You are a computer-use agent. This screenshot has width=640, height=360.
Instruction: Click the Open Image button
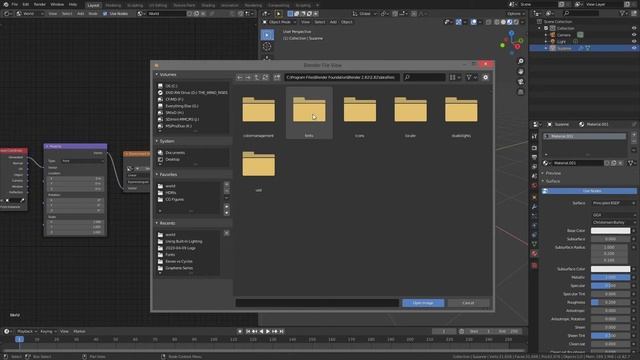[x=423, y=303]
